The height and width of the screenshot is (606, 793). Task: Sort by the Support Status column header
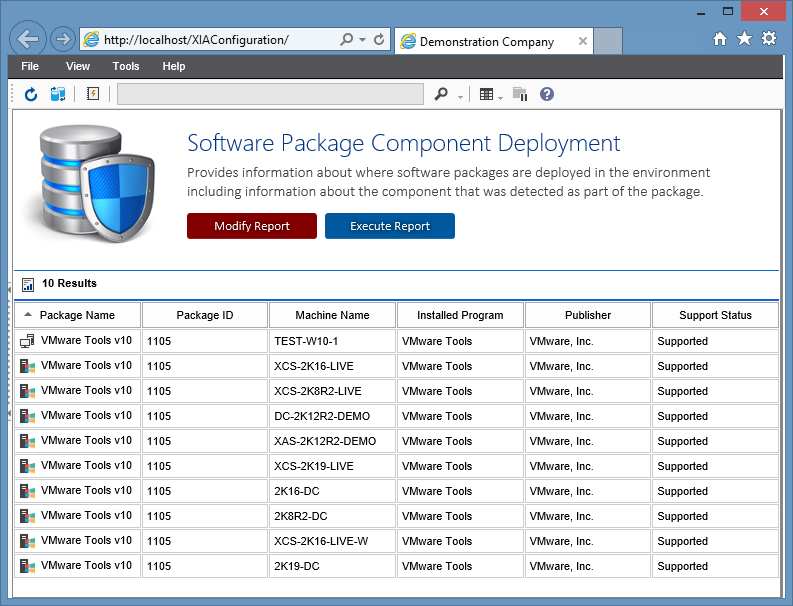click(715, 315)
